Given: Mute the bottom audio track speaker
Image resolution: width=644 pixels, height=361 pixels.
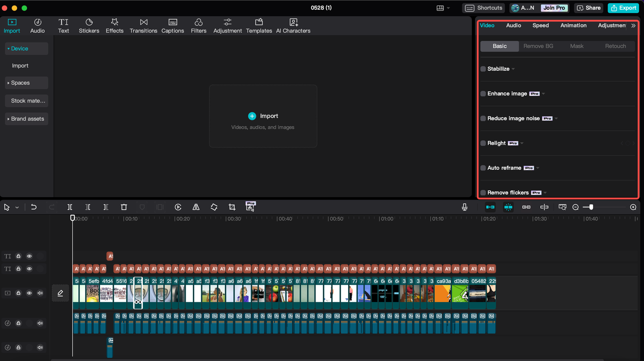Looking at the screenshot, I should pos(40,347).
